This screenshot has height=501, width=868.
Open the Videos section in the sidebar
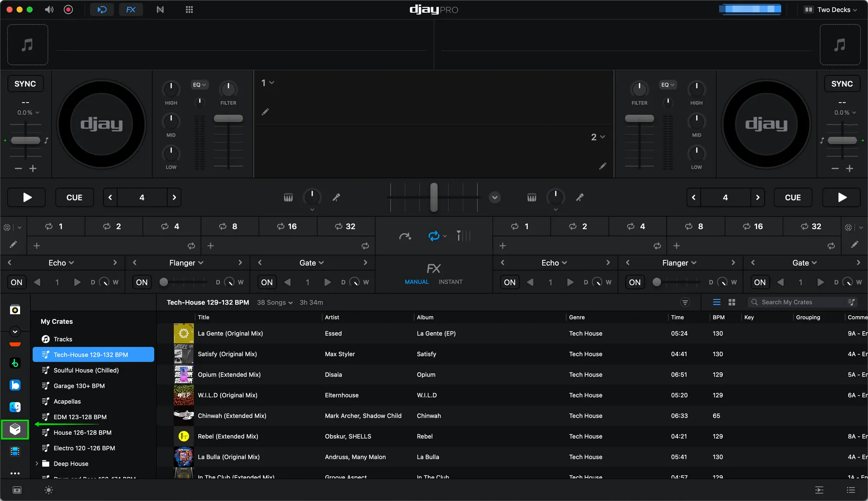click(15, 452)
